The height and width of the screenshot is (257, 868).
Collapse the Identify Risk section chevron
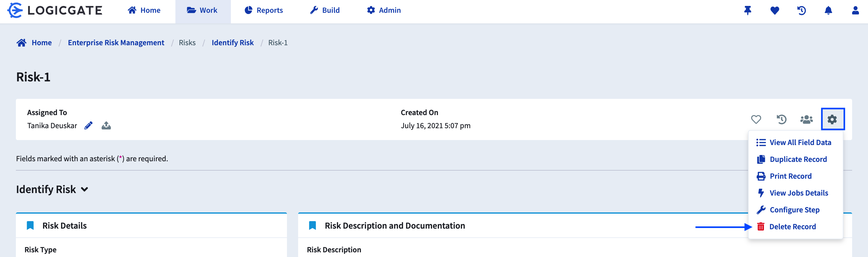84,190
